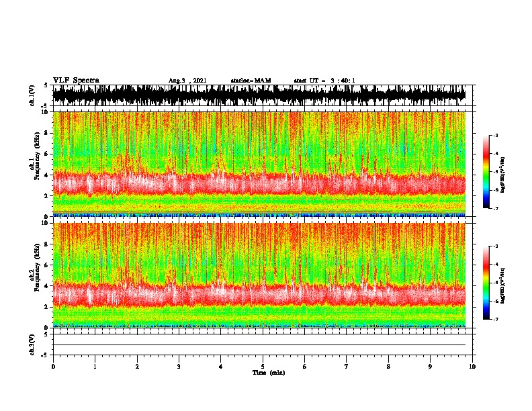This screenshot has height=411, width=532.
Task: Click the "10" kHz tick on ch.1 axis
Action: (46, 112)
